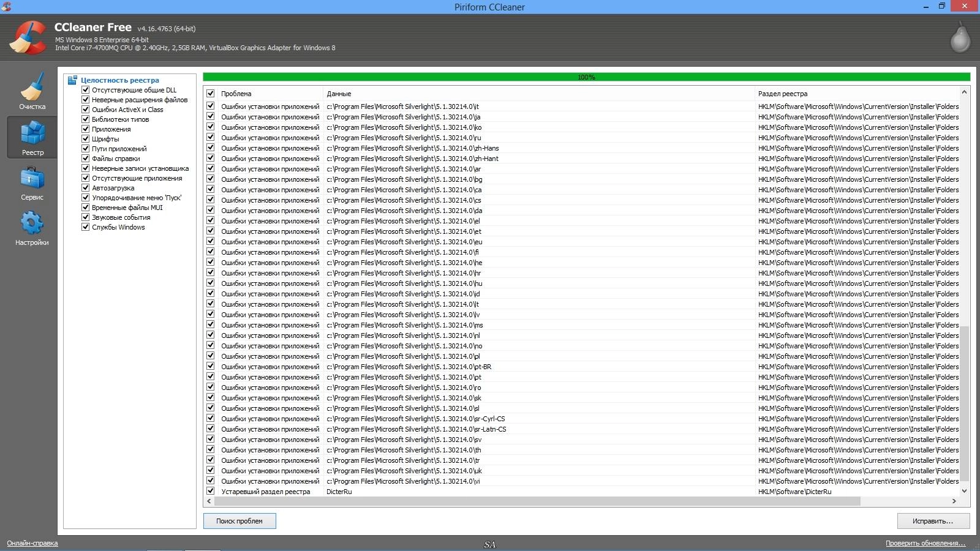Open the Очистка cleaner section

[x=32, y=91]
